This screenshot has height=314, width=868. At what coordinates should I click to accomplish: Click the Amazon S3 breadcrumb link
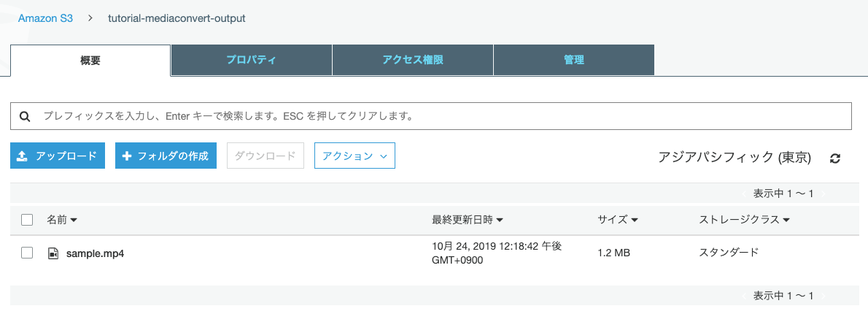coord(45,18)
